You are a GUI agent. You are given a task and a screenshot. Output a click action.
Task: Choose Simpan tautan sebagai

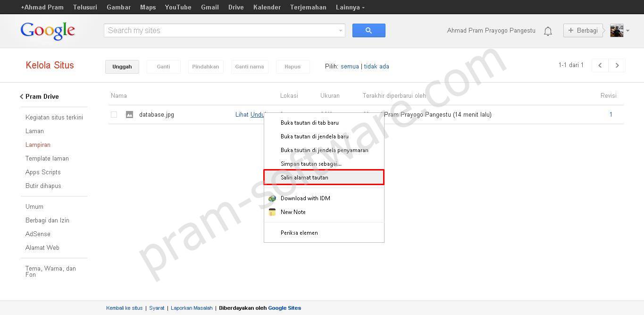click(324, 164)
